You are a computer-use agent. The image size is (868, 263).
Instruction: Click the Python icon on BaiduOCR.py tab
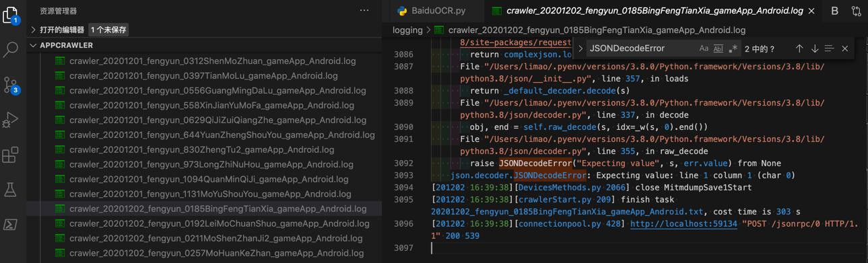(402, 11)
